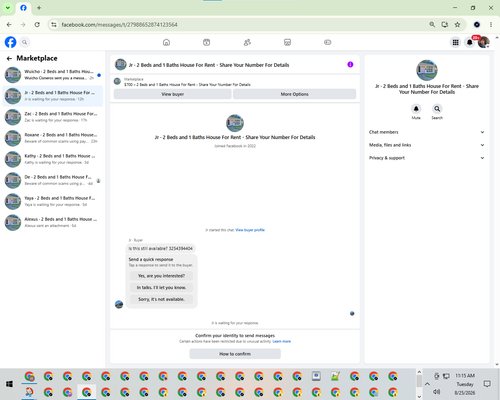Viewport: 500px width, 400px height.
Task: Expand Privacy & support section
Action: click(426, 158)
